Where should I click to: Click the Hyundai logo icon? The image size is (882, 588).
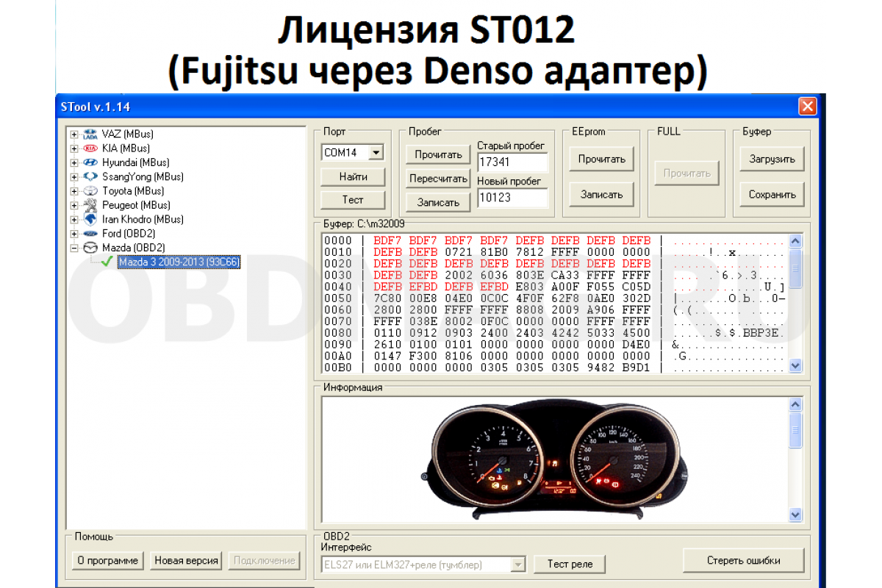click(90, 162)
